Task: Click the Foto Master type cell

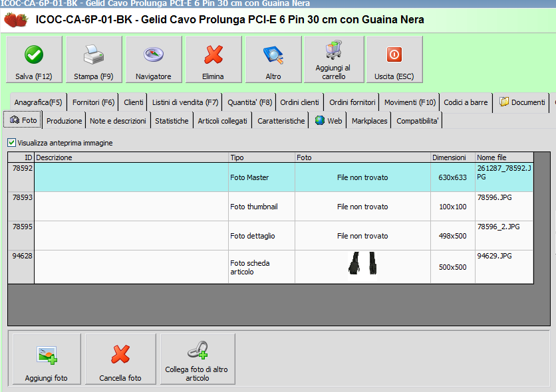Action: coord(261,177)
